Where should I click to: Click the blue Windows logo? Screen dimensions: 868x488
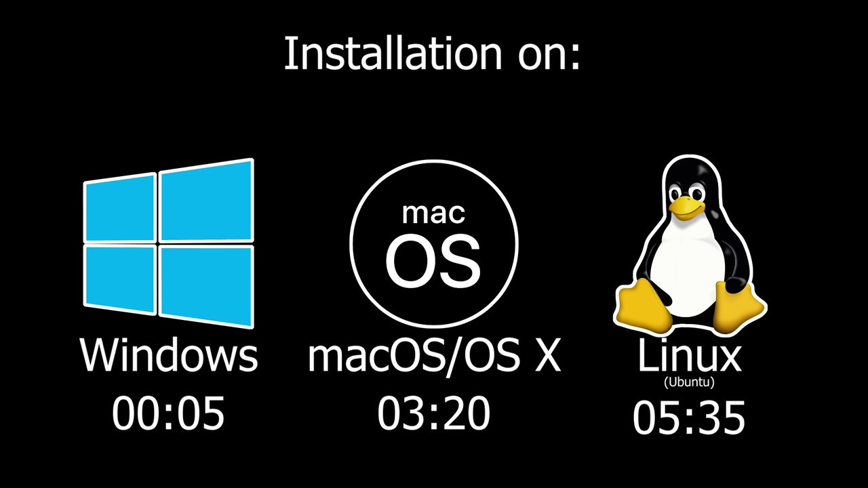[x=168, y=244]
